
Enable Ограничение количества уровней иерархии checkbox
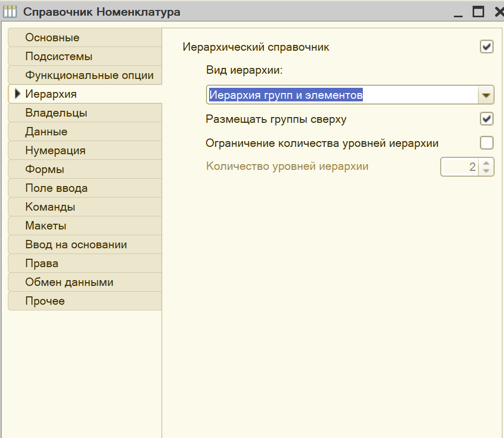pyautogui.click(x=487, y=143)
